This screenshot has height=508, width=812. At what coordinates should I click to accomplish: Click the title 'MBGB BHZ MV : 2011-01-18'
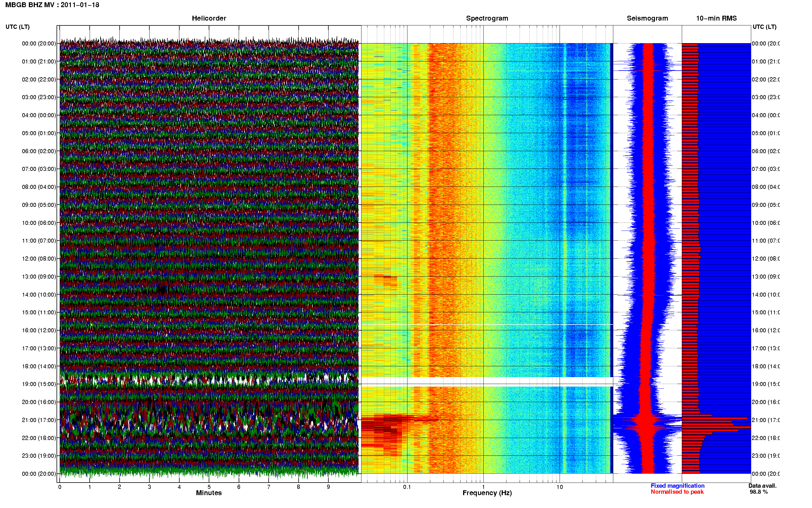pos(52,5)
